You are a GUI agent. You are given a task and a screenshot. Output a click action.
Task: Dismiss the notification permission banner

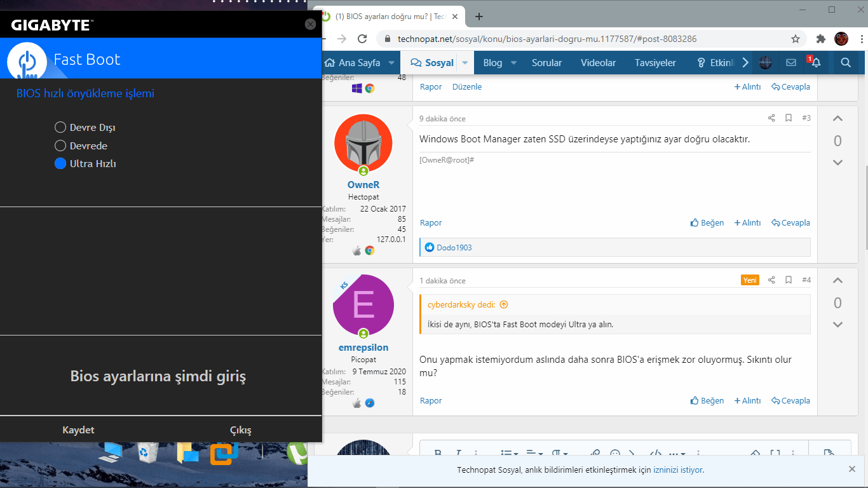852,470
